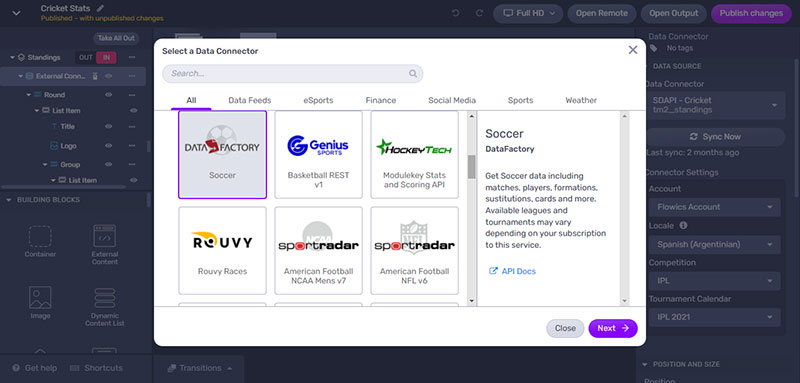Screen dimensions: 800x383
Task: Toggle visibility of the Round layer
Action: (x=108, y=95)
